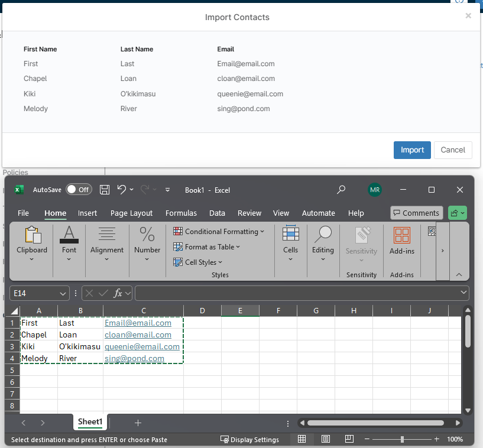Switch to the Insert ribbon tab

tap(87, 213)
